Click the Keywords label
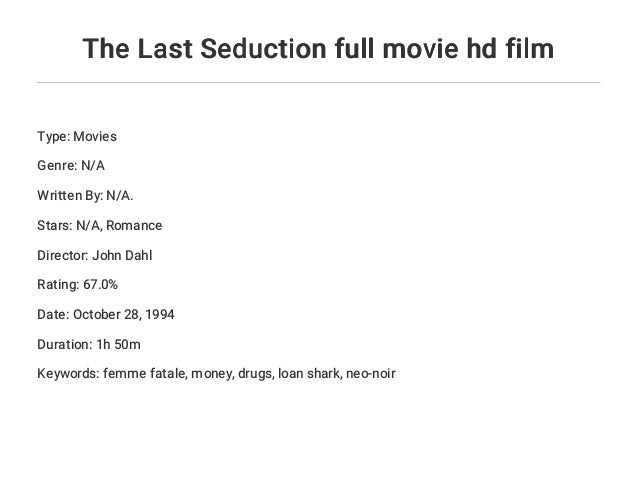638x479 pixels. click(68, 374)
